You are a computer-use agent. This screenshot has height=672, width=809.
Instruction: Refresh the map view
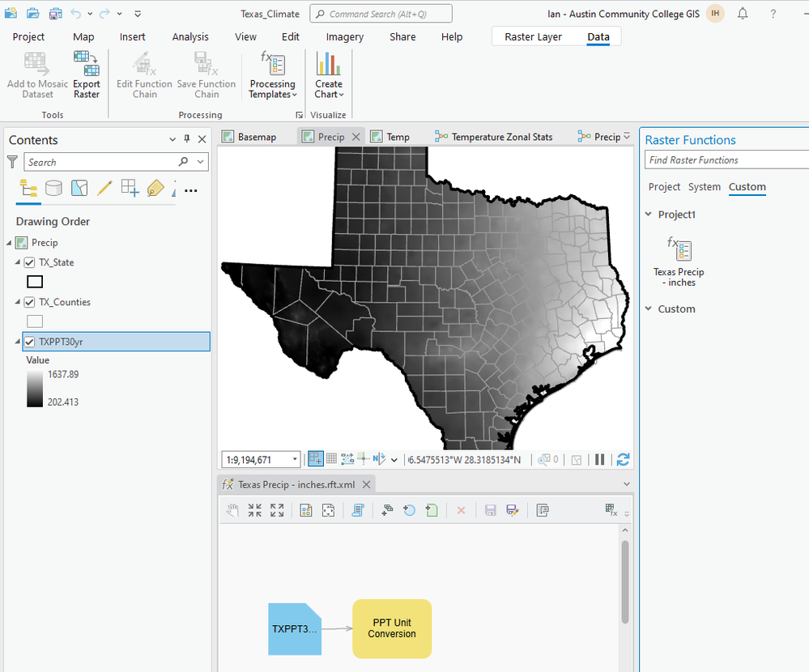click(x=623, y=459)
